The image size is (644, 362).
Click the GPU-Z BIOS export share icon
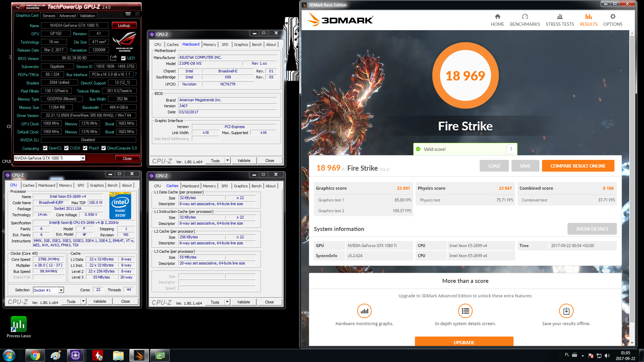click(x=114, y=58)
